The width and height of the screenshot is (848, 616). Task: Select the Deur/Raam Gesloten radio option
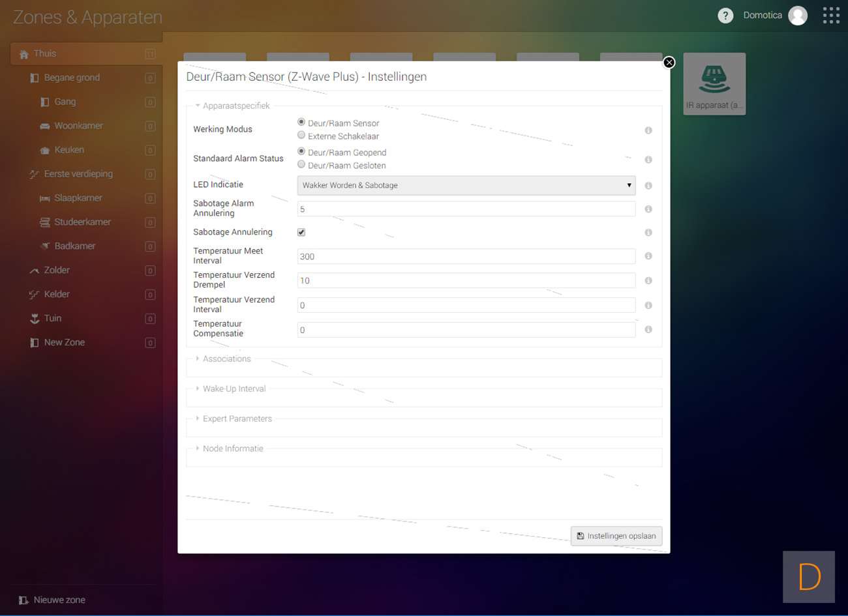301,165
